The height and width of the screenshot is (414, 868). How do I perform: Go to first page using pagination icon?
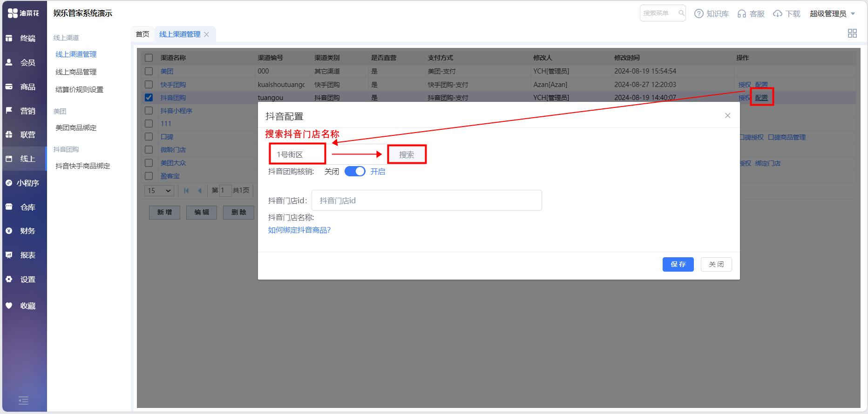[x=186, y=190]
